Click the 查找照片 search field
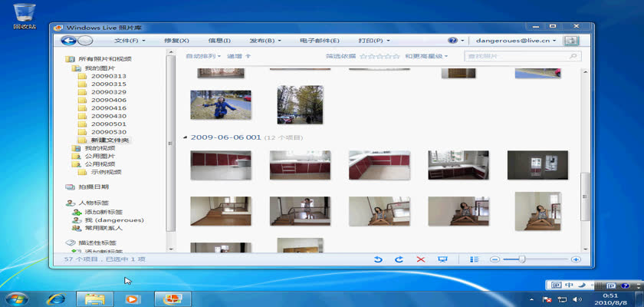 517,56
